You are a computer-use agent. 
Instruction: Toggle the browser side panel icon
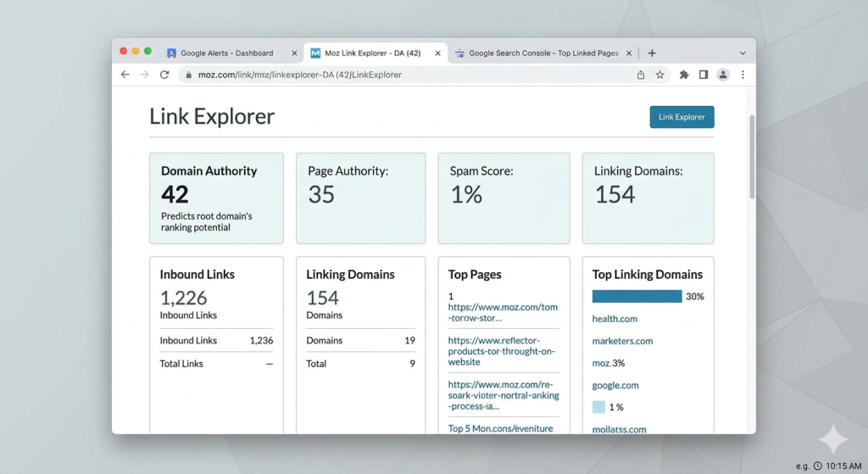tap(704, 75)
